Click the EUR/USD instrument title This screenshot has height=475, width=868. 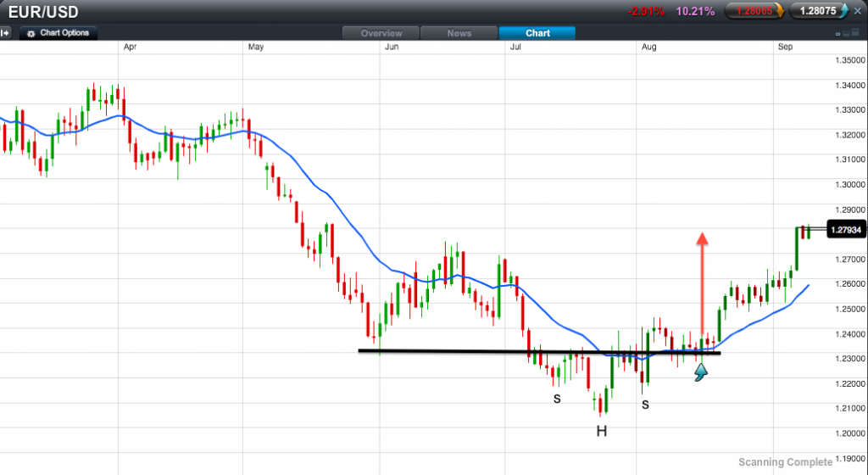pos(42,12)
